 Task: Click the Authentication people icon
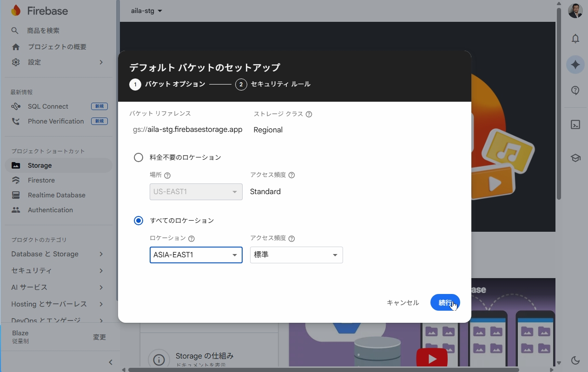point(16,210)
